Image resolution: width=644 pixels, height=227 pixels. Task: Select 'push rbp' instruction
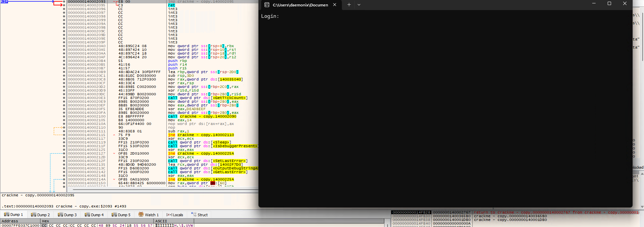(x=177, y=61)
